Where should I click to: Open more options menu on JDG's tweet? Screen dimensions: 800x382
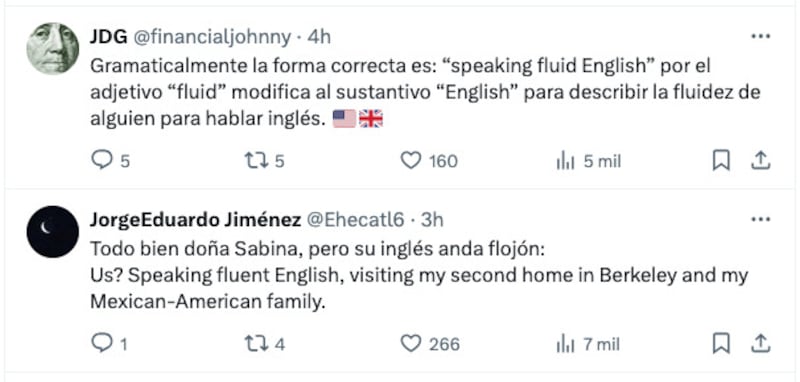(761, 37)
